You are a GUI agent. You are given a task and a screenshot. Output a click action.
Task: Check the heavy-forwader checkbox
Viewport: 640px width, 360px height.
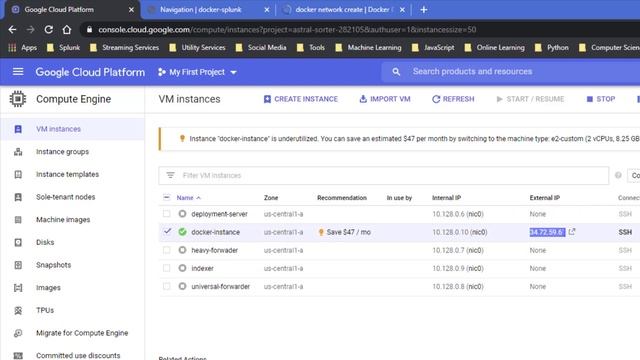tap(167, 250)
